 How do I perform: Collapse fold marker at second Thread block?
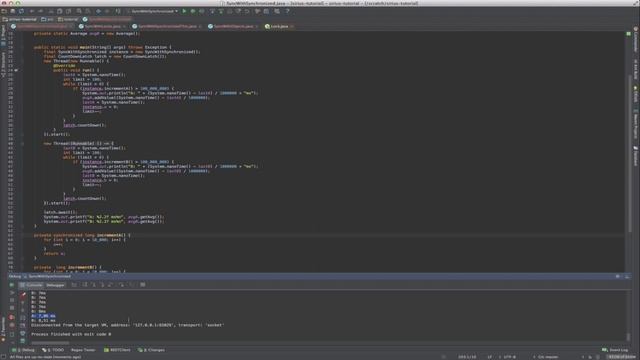[x=22, y=144]
